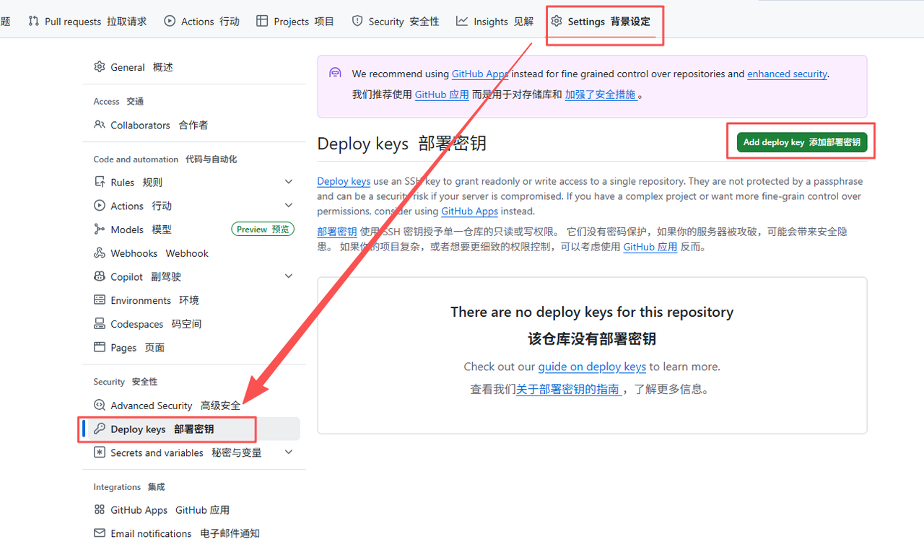Image resolution: width=924 pixels, height=560 pixels.
Task: Go to Codespaces settings
Action: tap(191, 323)
